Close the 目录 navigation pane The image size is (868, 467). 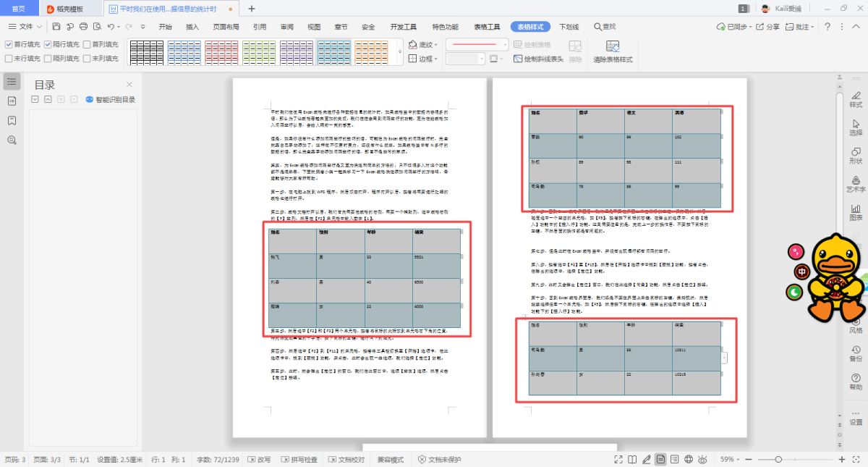coord(129,84)
